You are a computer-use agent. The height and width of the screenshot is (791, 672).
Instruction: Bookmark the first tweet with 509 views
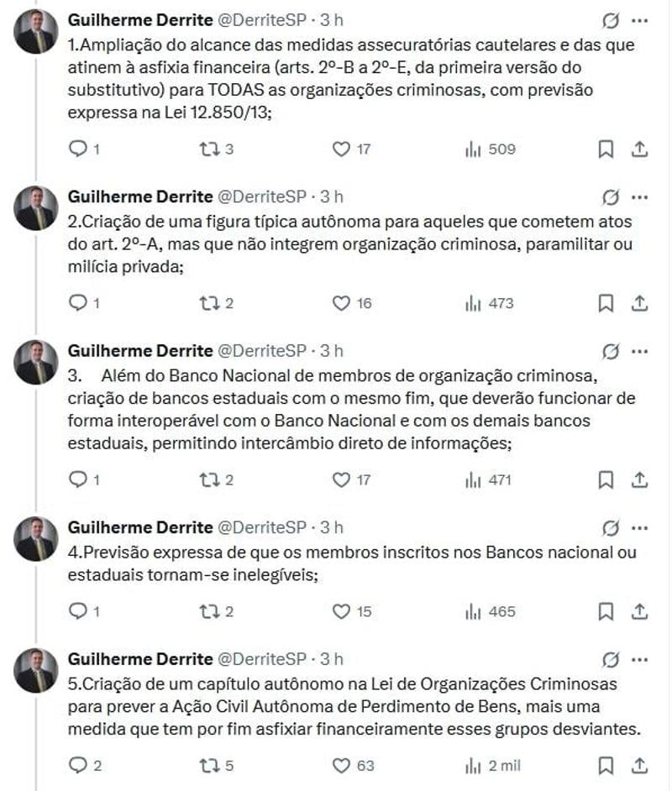click(605, 149)
